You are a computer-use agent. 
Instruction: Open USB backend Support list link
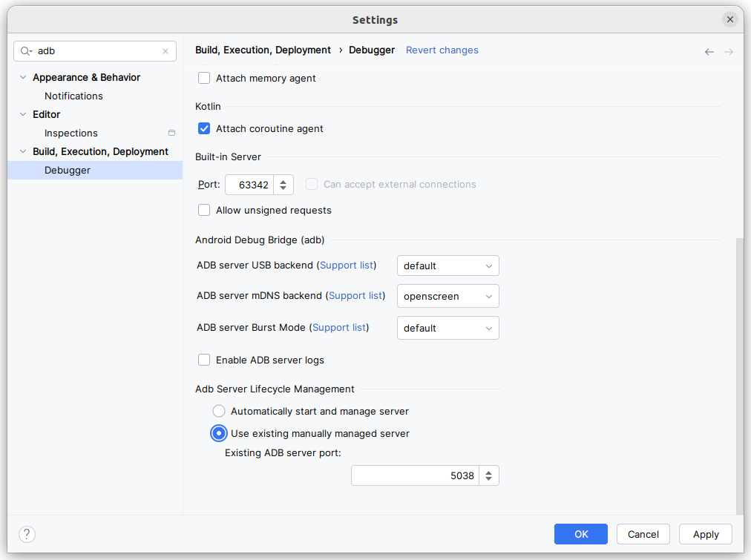347,265
